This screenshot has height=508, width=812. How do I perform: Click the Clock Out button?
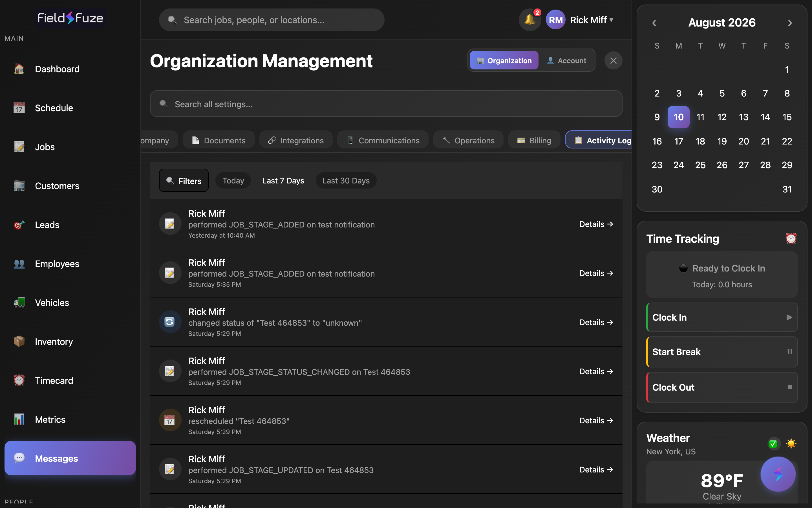pyautogui.click(x=722, y=387)
